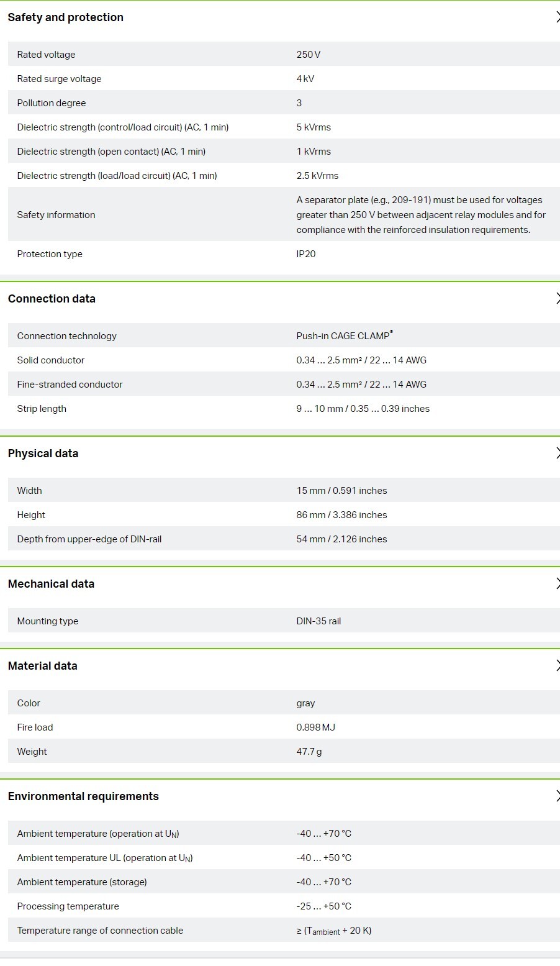This screenshot has width=560, height=966.
Task: Click the Connection data heading
Action: 52,299
